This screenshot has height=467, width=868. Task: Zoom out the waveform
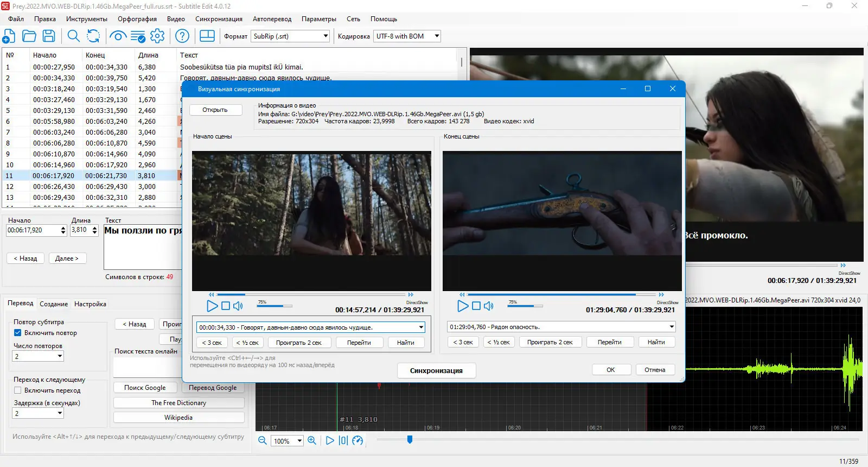[263, 441]
